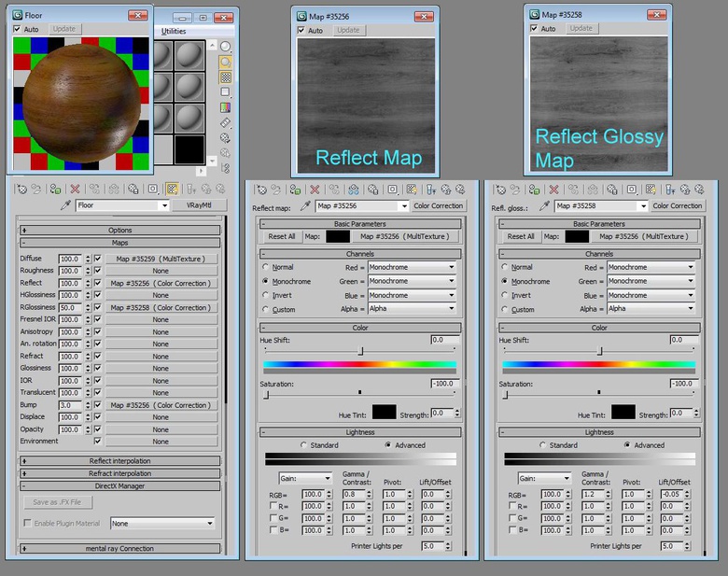Click Material ID Channel icon in Reflect map toolbar

[x=392, y=190]
